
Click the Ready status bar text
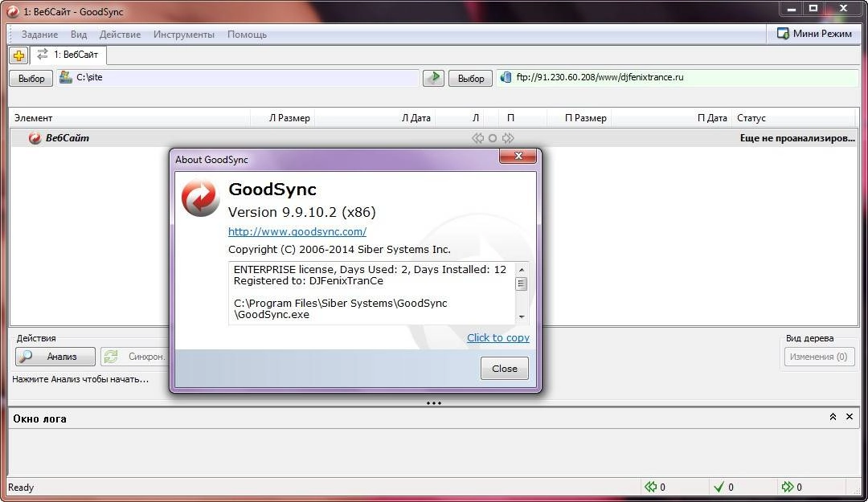coord(21,487)
